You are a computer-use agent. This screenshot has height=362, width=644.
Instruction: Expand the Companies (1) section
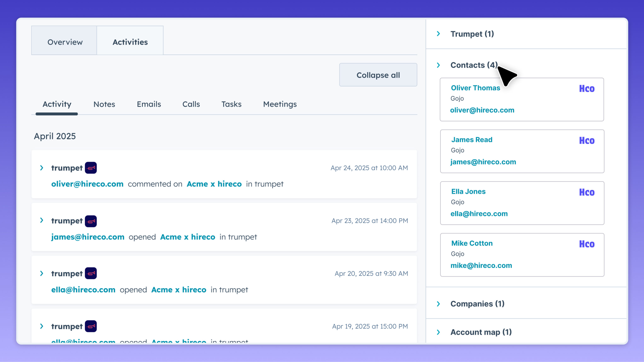439,304
